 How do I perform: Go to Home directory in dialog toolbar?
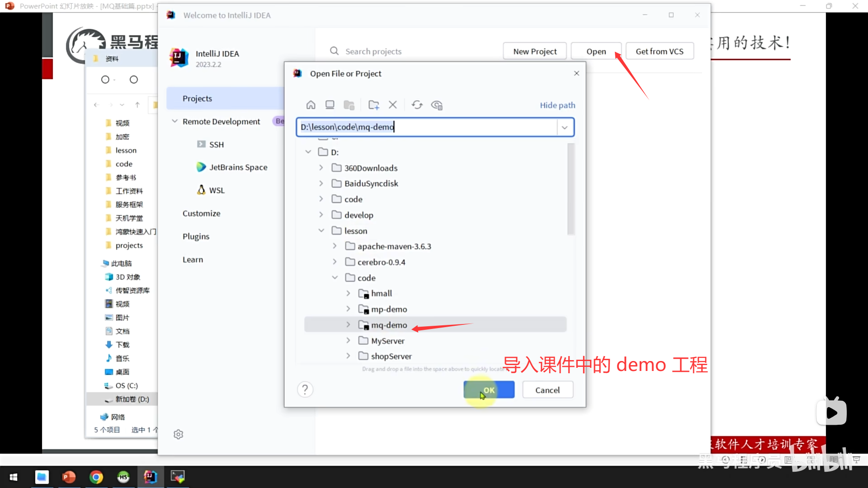(311, 105)
